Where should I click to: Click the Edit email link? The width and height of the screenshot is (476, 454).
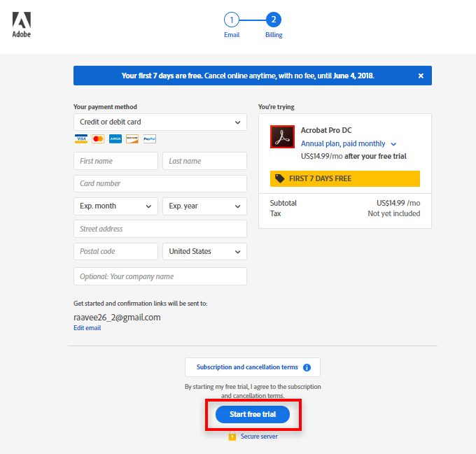[87, 328]
